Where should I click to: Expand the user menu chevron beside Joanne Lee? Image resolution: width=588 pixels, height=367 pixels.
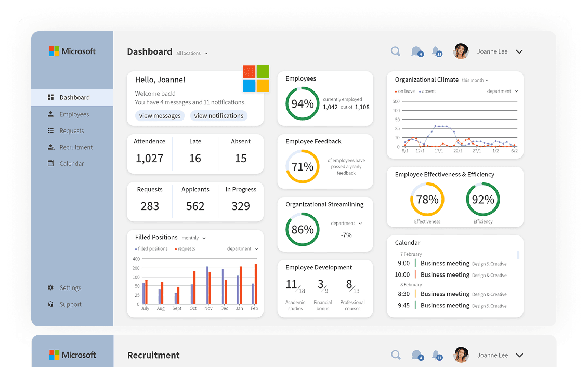[x=519, y=52]
